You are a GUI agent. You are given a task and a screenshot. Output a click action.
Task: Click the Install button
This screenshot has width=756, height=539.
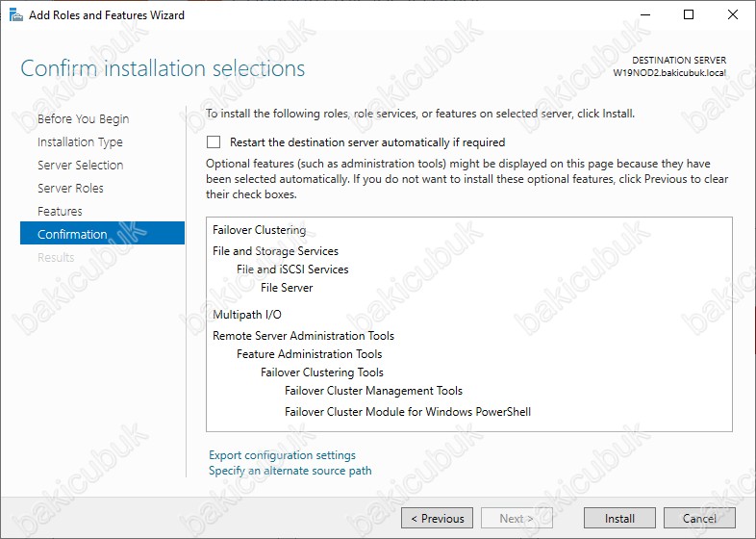[619, 518]
